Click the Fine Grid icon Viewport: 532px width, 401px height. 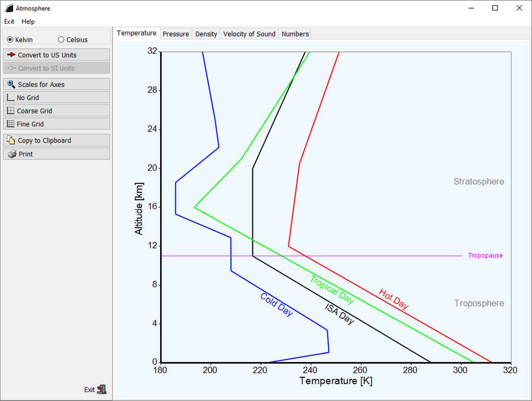[x=11, y=124]
